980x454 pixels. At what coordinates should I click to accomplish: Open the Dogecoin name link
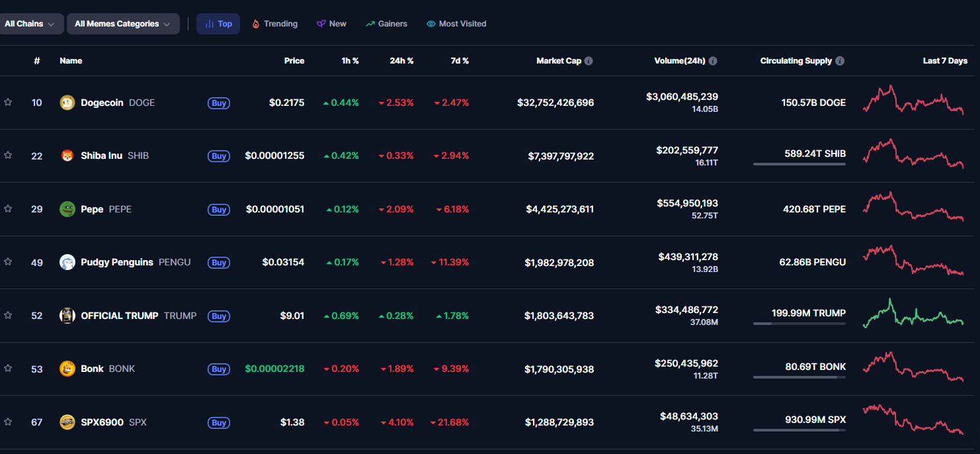pyautogui.click(x=102, y=103)
